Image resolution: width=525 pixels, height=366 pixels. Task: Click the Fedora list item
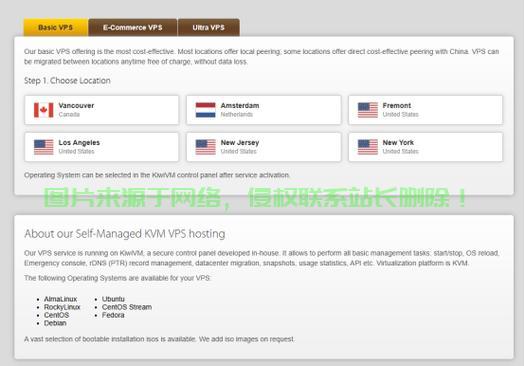tap(113, 315)
